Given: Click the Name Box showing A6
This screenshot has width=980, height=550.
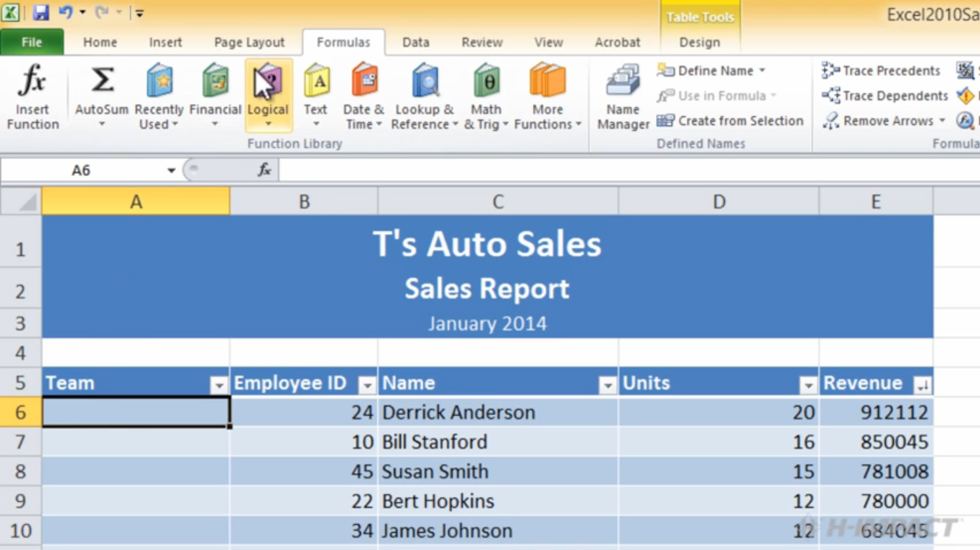Looking at the screenshot, I should [81, 170].
